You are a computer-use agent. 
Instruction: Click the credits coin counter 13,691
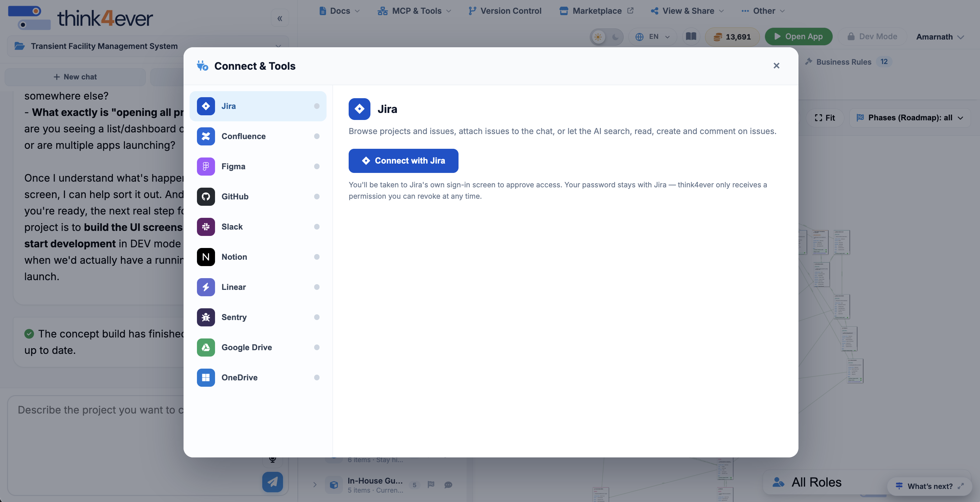tap(732, 37)
